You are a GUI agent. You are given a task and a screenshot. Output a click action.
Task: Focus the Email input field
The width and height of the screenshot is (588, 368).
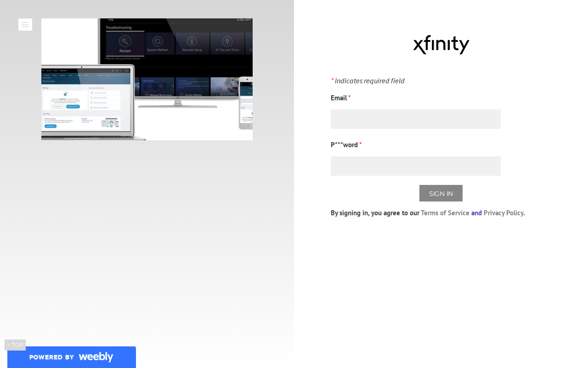(x=416, y=119)
